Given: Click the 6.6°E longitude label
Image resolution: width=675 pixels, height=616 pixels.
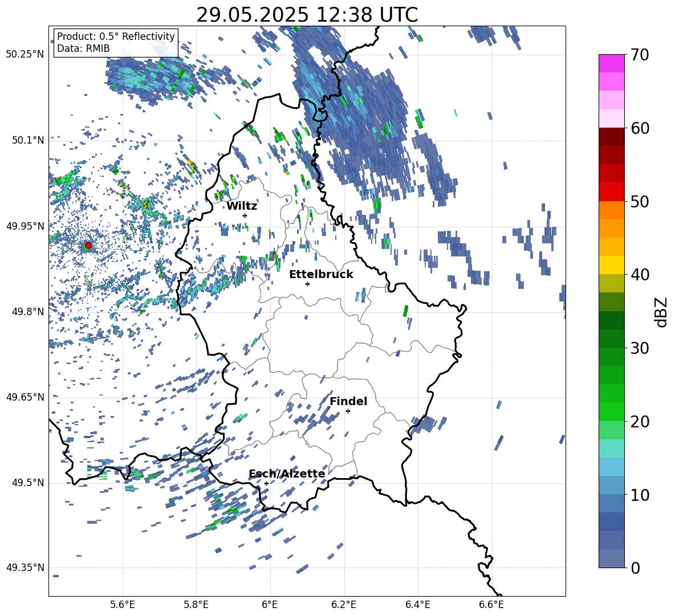Looking at the screenshot, I should pos(491,605).
